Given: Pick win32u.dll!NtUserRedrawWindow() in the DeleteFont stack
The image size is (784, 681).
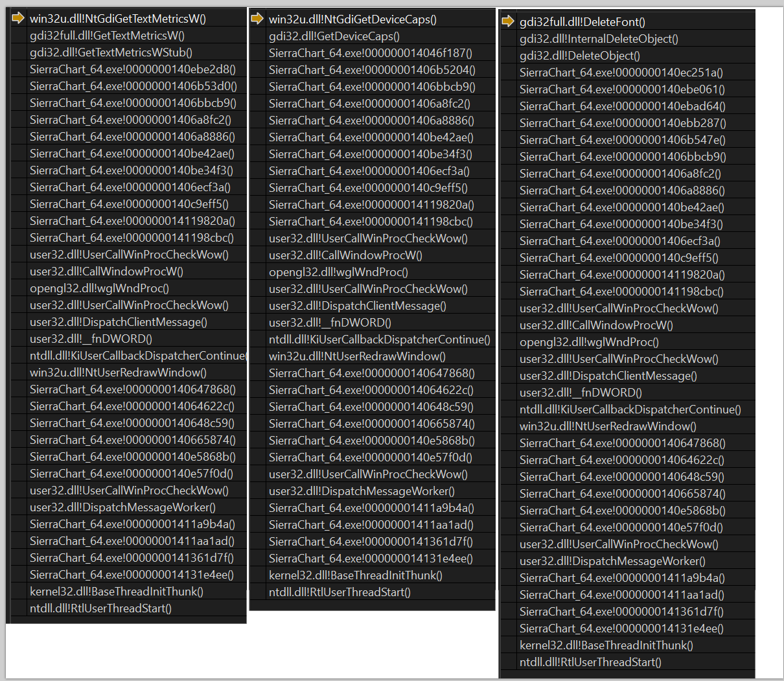Looking at the screenshot, I should [x=608, y=426].
